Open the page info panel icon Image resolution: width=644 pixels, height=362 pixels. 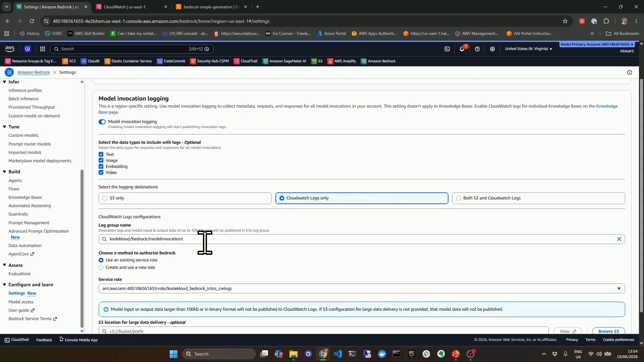coord(630,72)
